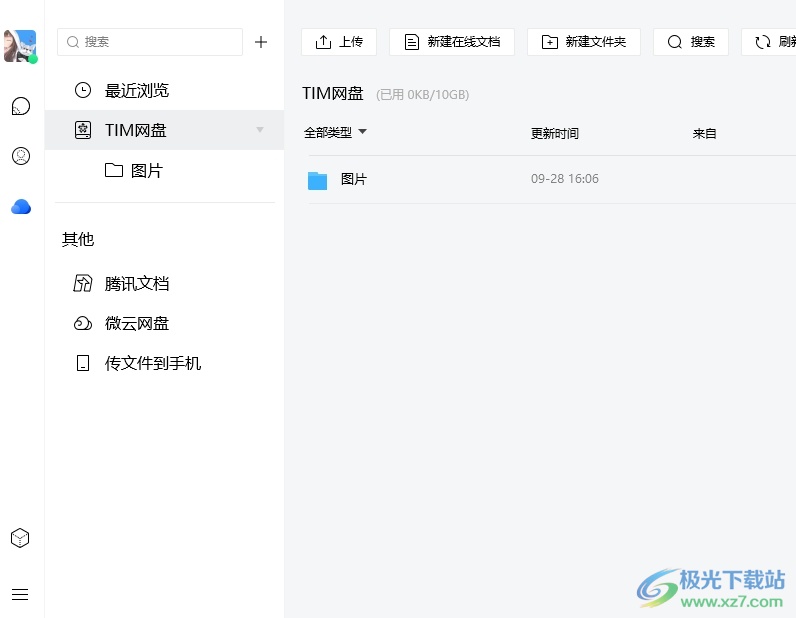Select the blue cloud drive icon
Viewport: 796px width, 618px height.
(20, 207)
